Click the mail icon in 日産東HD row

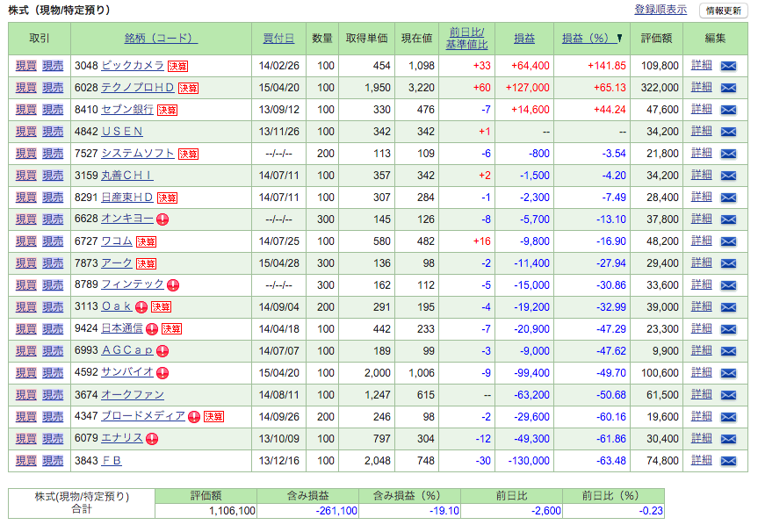(728, 198)
